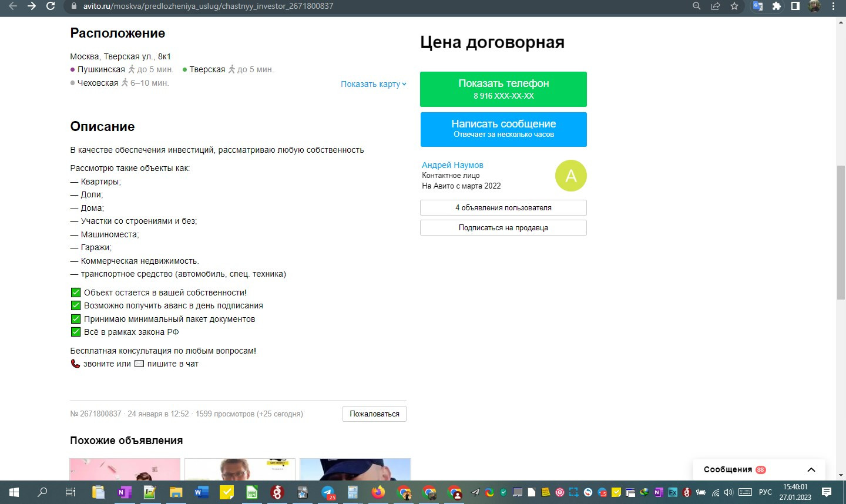Click the avito.ru address bar URL
This screenshot has width=846, height=504.
[x=208, y=6]
